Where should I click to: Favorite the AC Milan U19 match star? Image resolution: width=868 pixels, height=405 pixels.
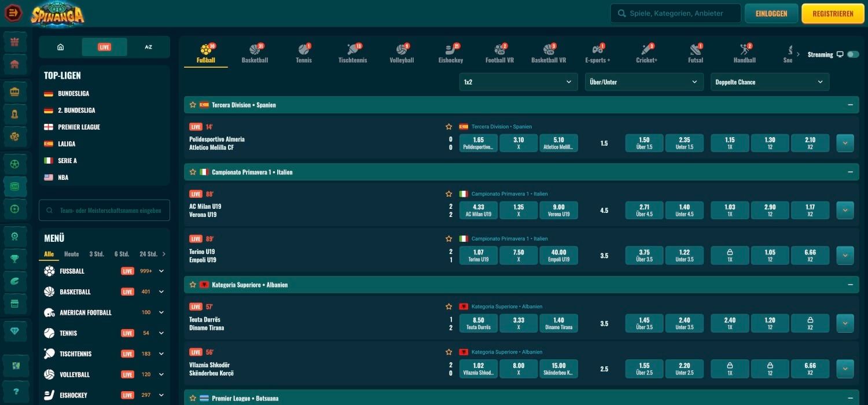click(448, 194)
